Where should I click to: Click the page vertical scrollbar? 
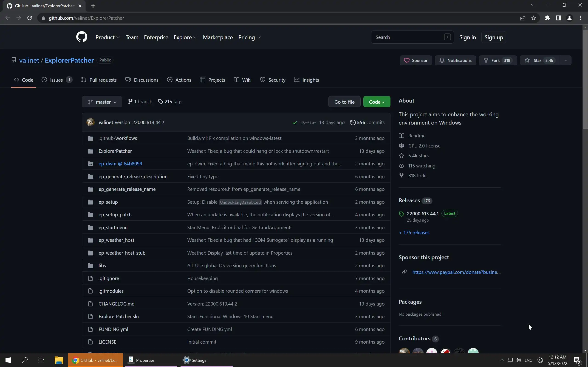585,80
